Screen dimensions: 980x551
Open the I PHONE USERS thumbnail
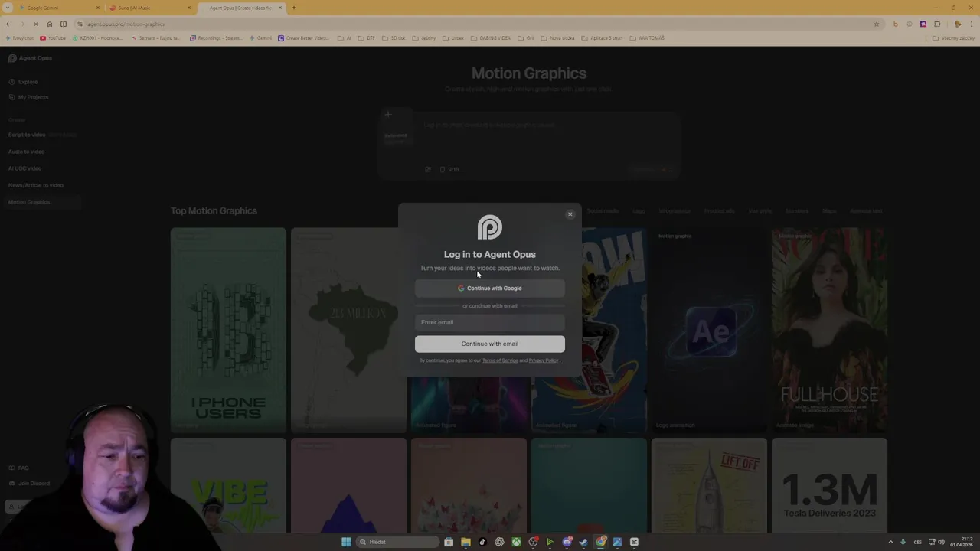click(x=228, y=330)
